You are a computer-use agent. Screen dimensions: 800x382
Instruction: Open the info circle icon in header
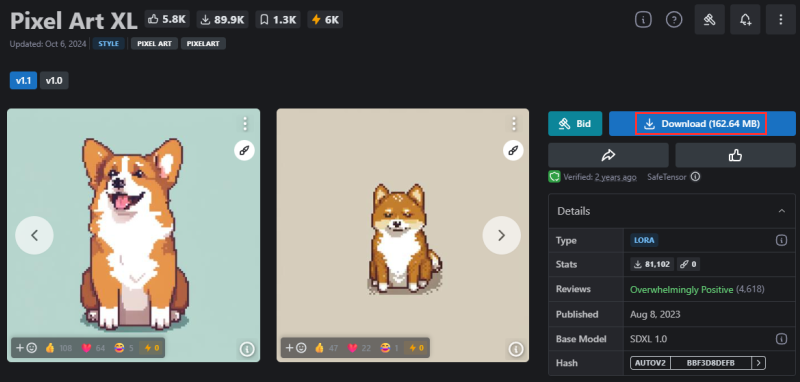[643, 20]
